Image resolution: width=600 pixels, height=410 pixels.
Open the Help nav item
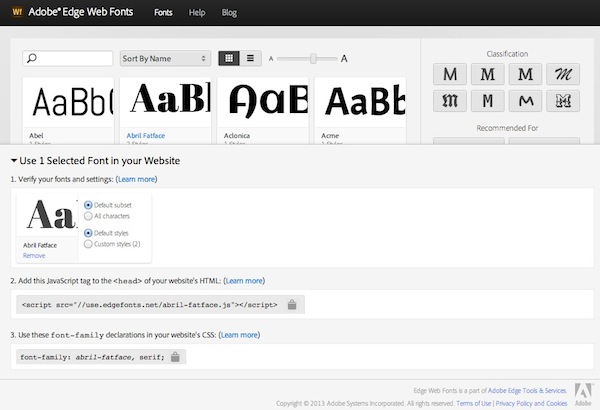click(197, 13)
